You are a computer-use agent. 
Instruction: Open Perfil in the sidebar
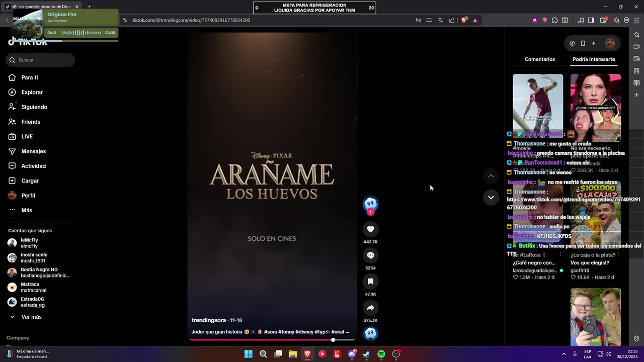click(28, 196)
